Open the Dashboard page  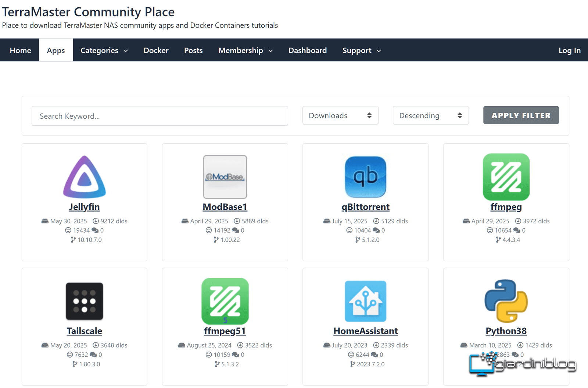[x=307, y=50]
